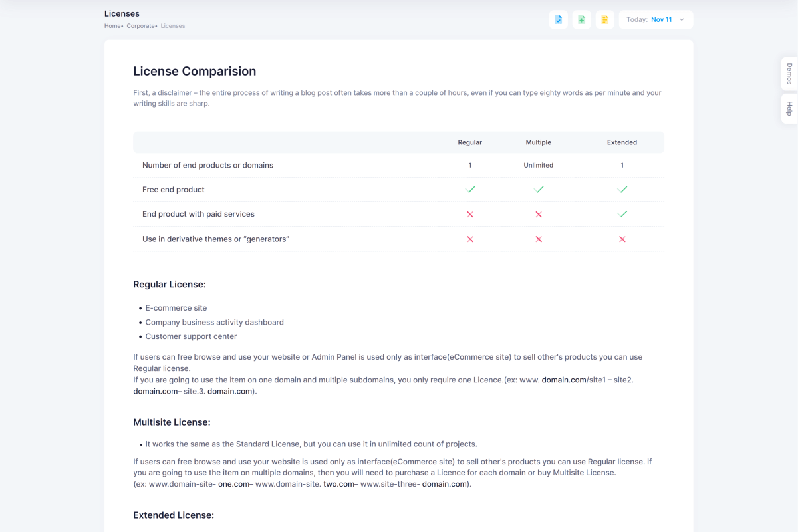Click Regular checkmark for Free end product

(x=470, y=190)
